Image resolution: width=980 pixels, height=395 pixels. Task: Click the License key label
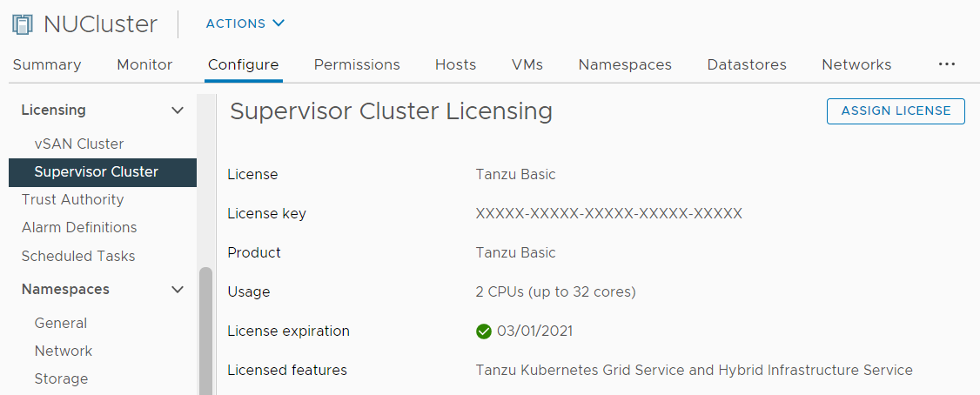click(x=267, y=214)
